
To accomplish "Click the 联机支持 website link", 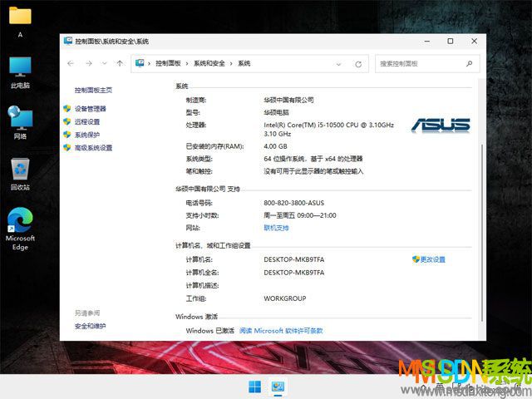I will 276,228.
